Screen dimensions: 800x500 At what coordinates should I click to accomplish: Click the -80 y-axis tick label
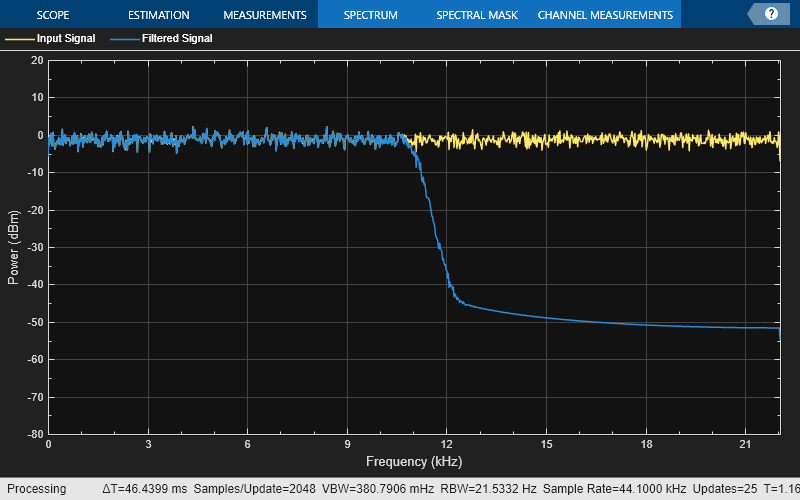36,435
